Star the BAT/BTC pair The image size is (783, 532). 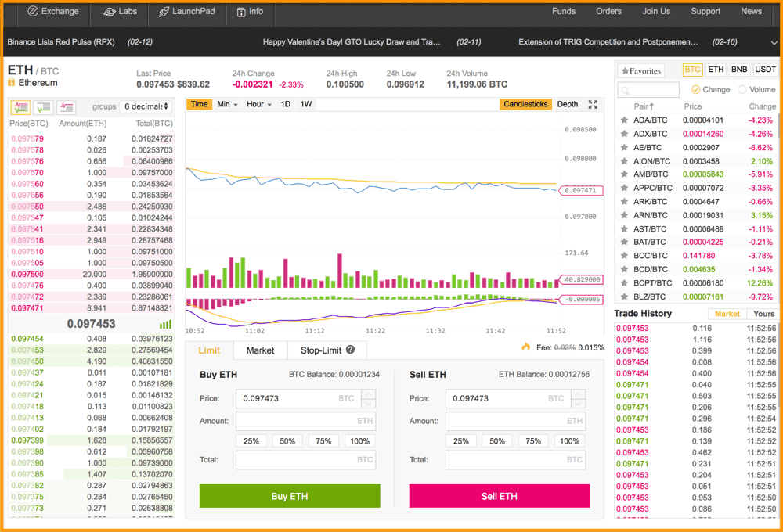click(x=624, y=243)
